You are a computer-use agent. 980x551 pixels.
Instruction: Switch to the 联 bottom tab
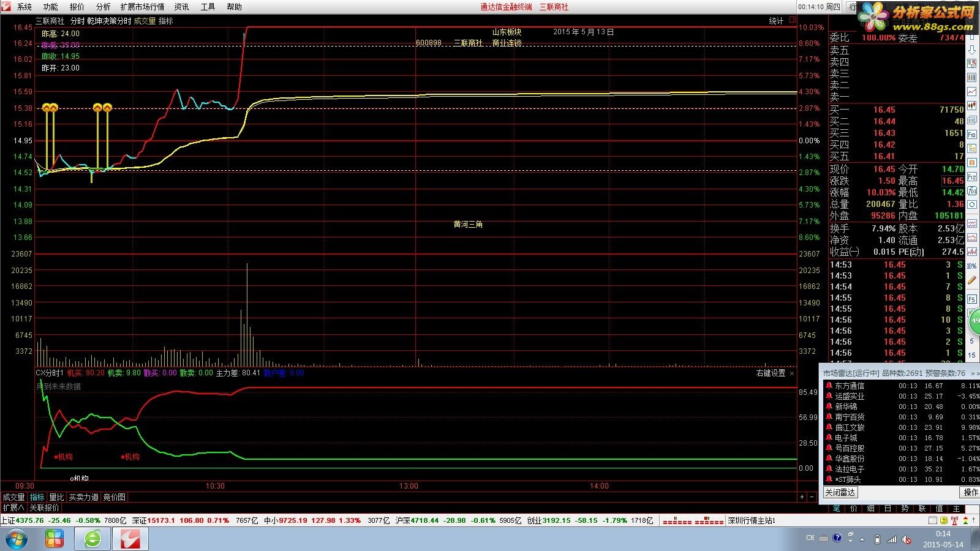pos(922,509)
